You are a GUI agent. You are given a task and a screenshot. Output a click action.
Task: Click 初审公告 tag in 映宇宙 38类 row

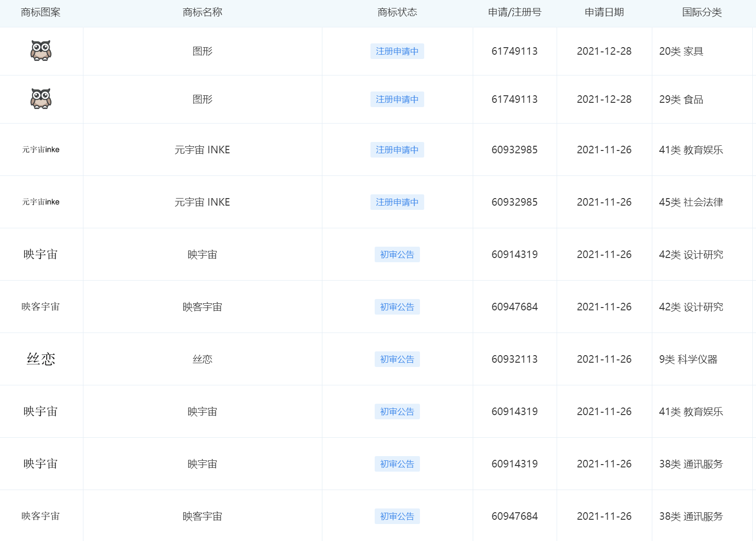pyautogui.click(x=397, y=464)
